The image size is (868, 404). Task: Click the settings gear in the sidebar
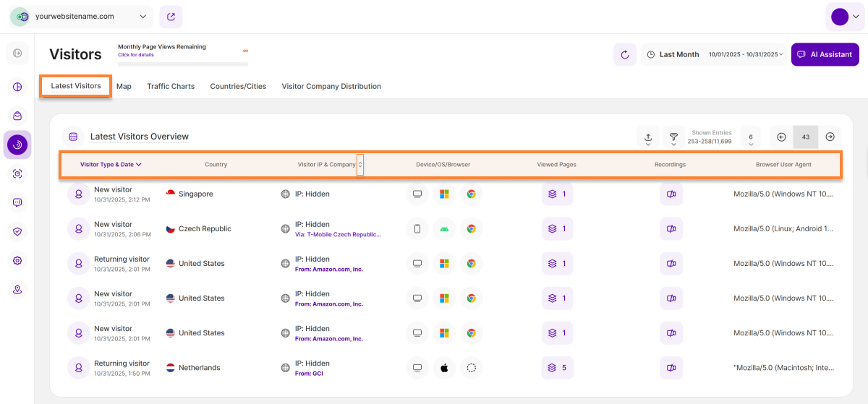click(x=17, y=261)
